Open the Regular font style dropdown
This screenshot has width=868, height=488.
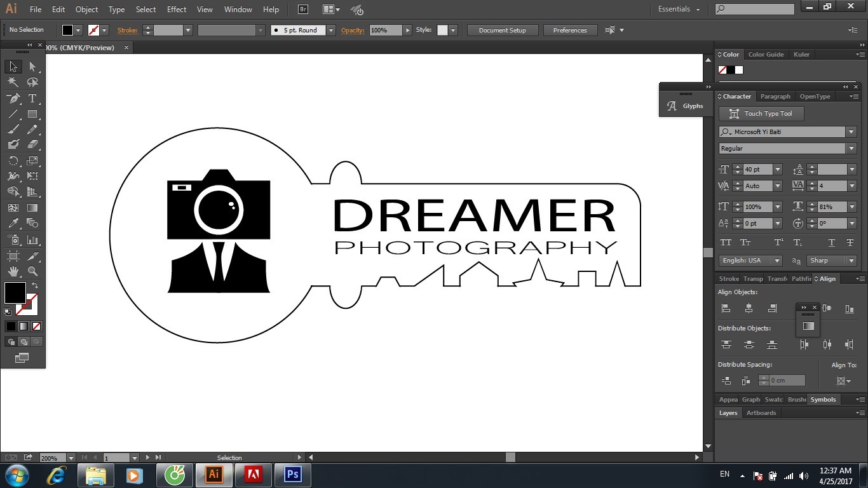[851, 148]
